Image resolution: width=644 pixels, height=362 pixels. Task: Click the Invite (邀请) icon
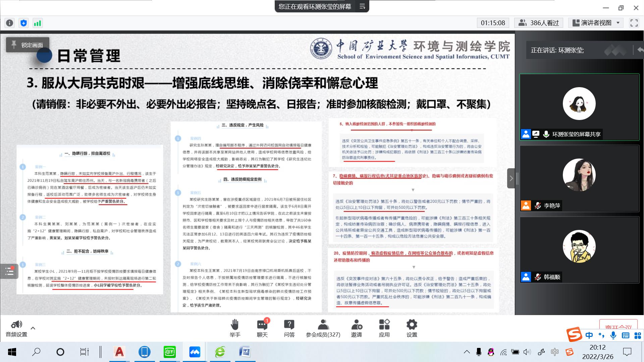pos(357,325)
